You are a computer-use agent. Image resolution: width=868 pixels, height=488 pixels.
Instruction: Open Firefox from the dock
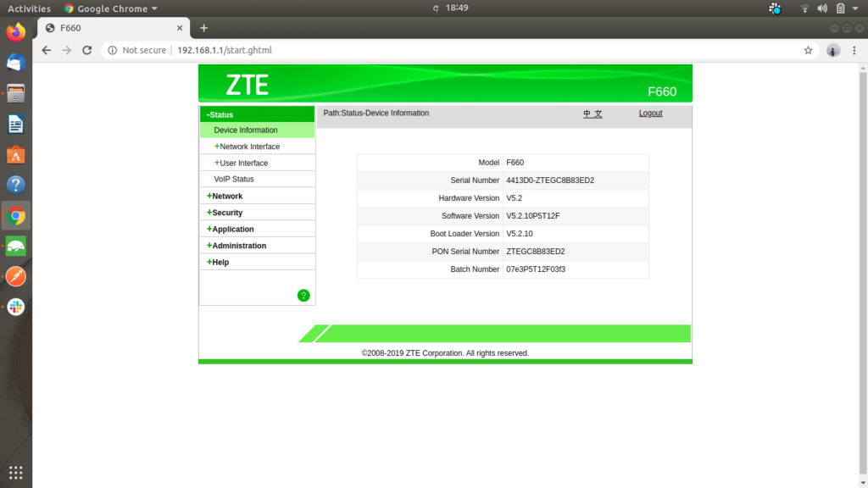tap(15, 33)
